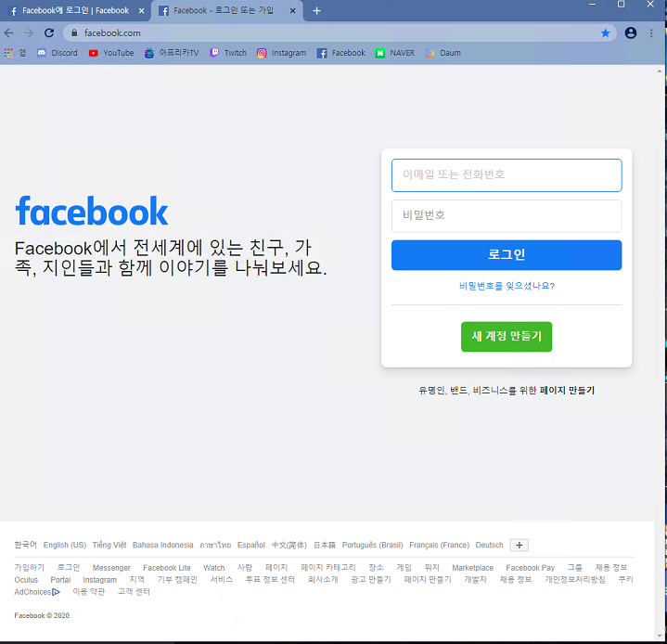Open Chrome three-dot menu
This screenshot has width=667, height=644.
click(651, 32)
